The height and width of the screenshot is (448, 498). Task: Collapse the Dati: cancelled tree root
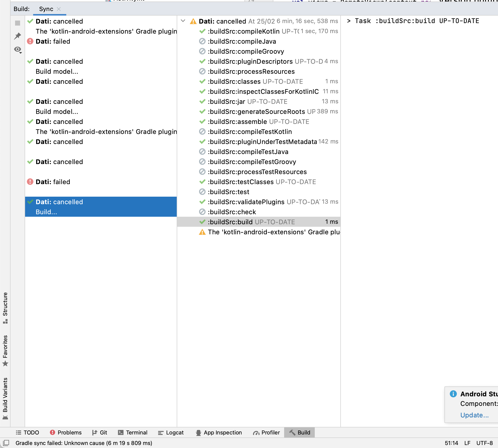pos(183,21)
